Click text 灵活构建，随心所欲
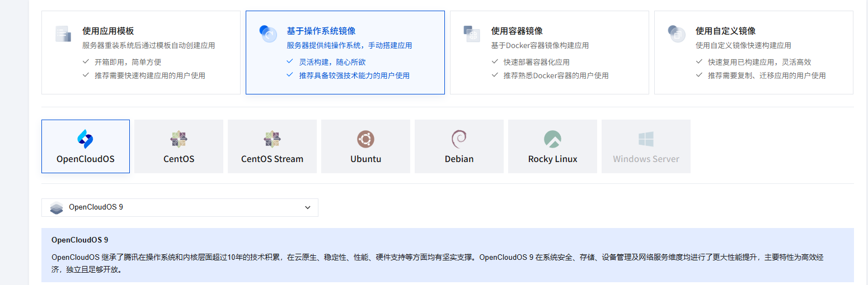Screen dimensions: 868x285 (x=332, y=62)
